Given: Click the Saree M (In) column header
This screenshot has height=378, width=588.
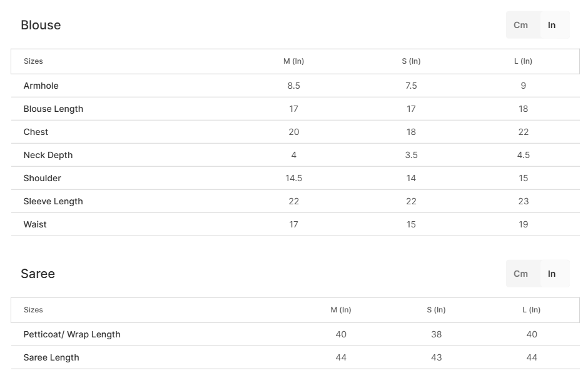Looking at the screenshot, I should click(341, 310).
